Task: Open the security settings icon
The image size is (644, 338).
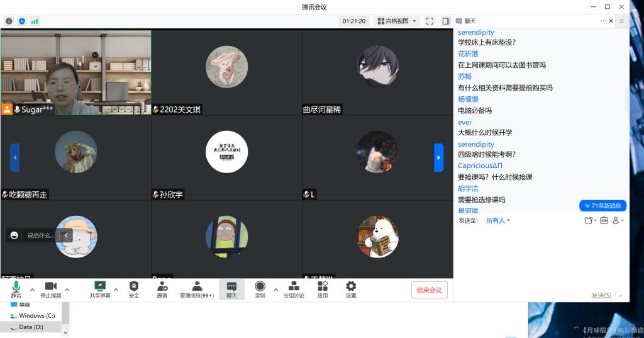Action: pyautogui.click(x=134, y=290)
